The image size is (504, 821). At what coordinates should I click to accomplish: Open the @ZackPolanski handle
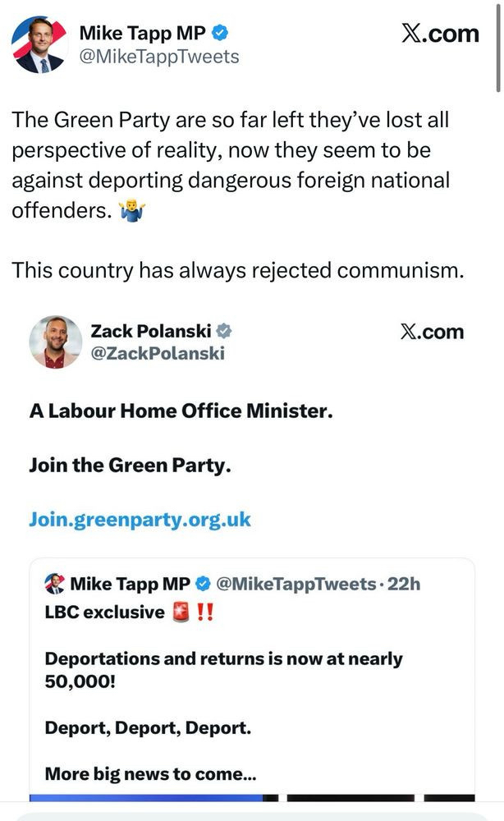[x=158, y=353]
